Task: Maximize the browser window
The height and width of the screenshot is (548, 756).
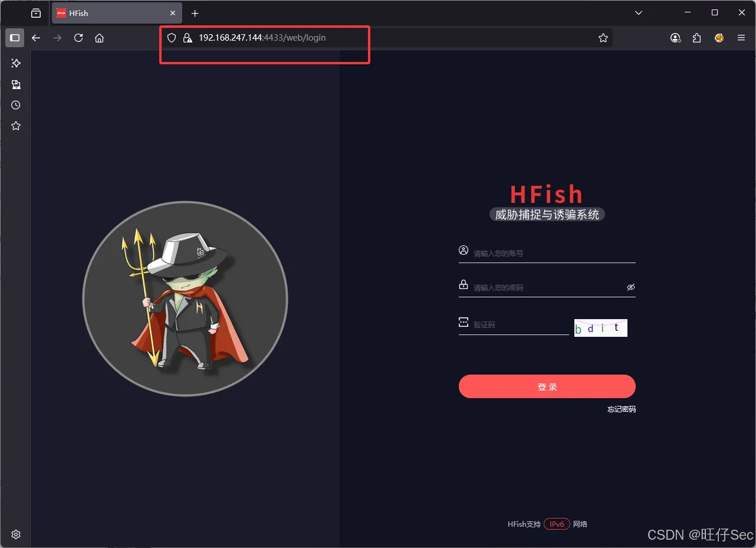Action: click(715, 12)
